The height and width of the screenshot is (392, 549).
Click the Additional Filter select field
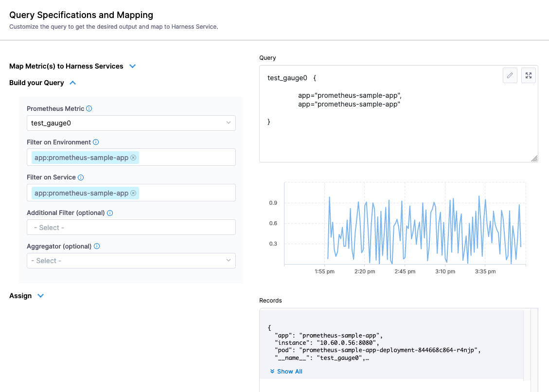coord(131,227)
